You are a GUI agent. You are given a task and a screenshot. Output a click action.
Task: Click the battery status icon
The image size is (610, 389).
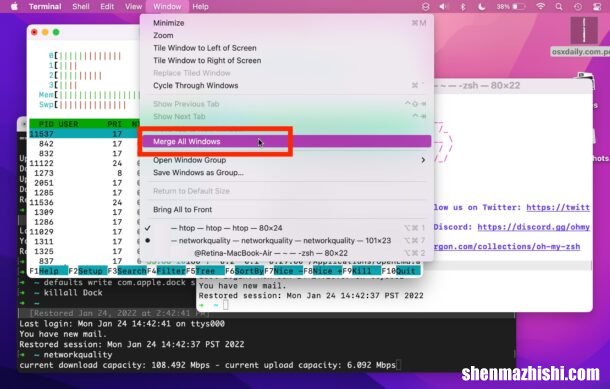pyautogui.click(x=511, y=7)
